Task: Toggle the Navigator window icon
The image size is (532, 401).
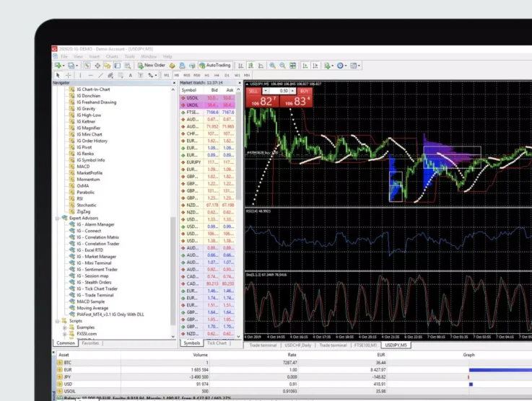Action: [108, 66]
